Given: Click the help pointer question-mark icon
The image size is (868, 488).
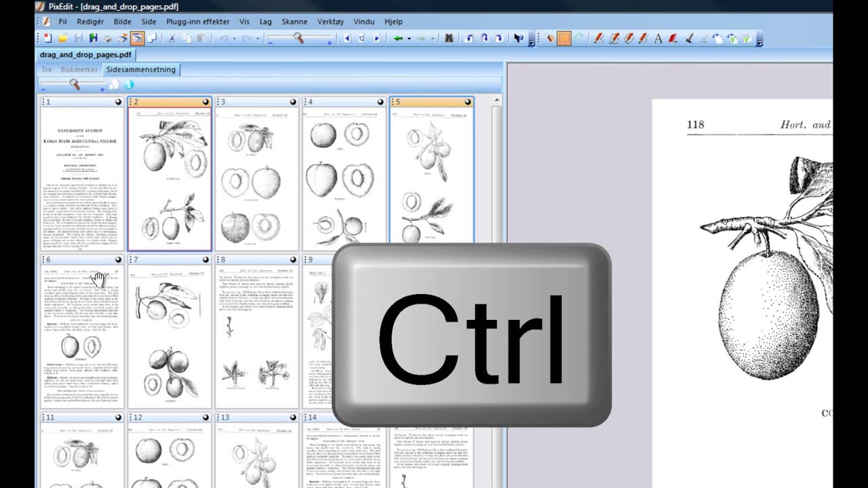Looking at the screenshot, I should pyautogui.click(x=519, y=39).
